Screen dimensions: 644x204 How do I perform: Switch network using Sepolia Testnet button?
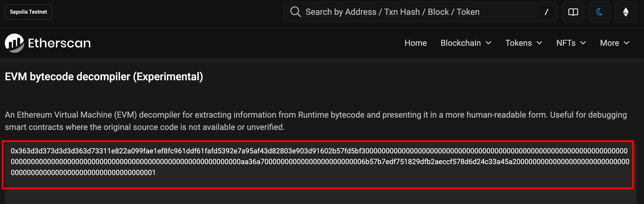pyautogui.click(x=28, y=12)
